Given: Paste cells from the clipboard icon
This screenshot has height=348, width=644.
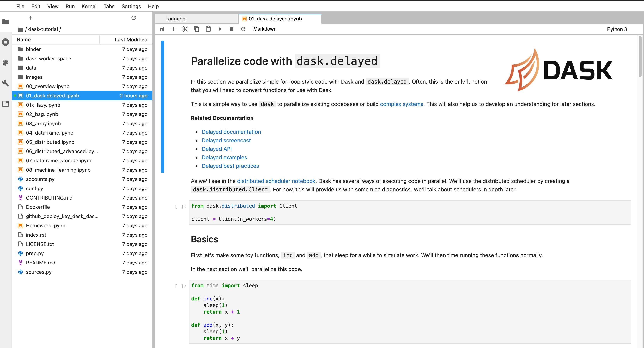Looking at the screenshot, I should tap(208, 29).
